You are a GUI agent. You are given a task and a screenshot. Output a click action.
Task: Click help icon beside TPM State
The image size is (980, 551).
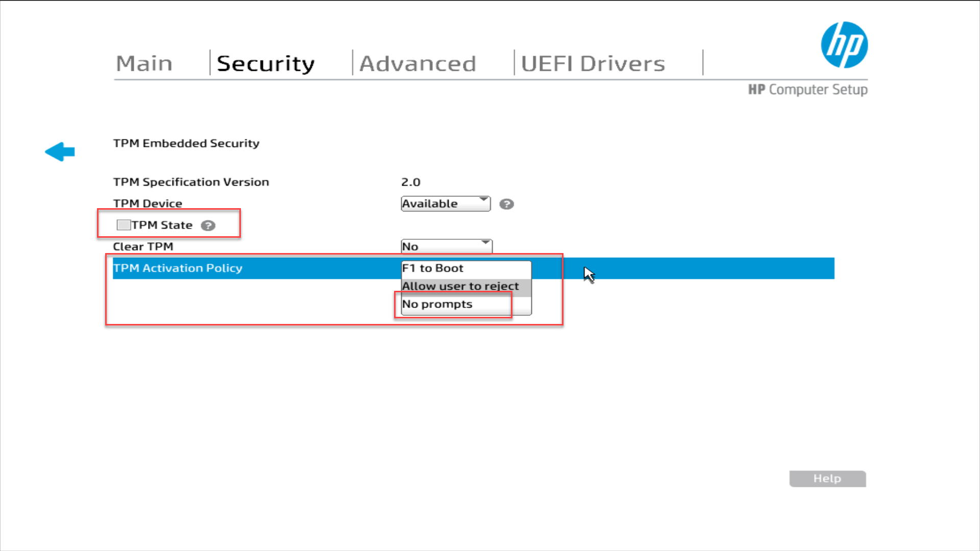pyautogui.click(x=208, y=226)
